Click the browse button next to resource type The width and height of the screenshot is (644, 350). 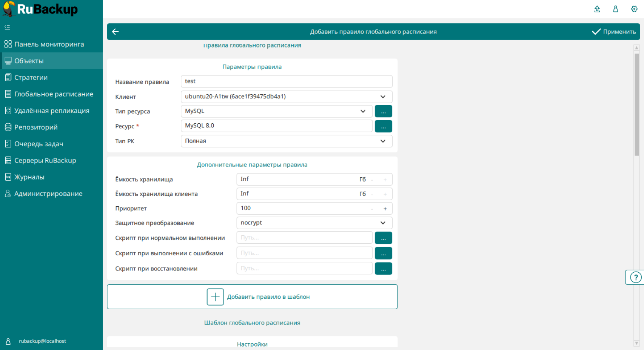click(x=383, y=111)
